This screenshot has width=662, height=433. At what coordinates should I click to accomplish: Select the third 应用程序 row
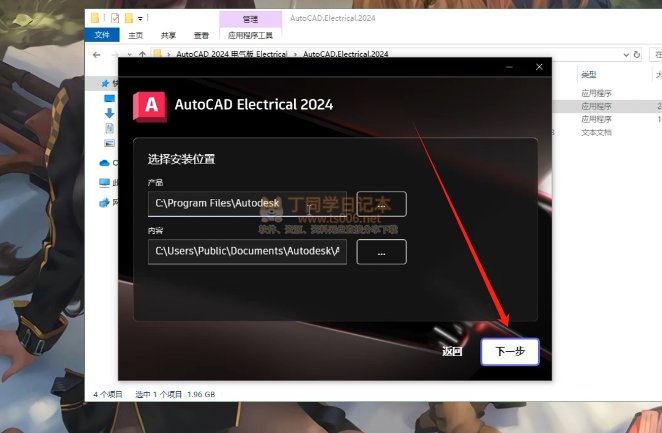click(596, 119)
